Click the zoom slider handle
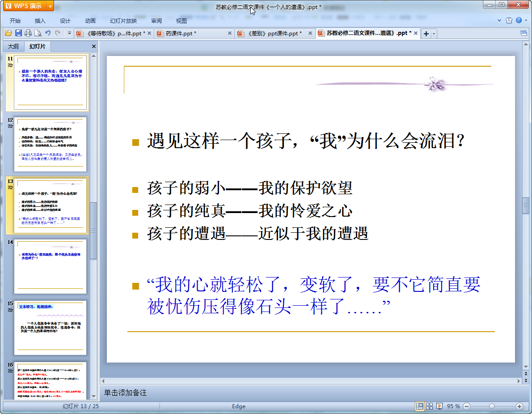Viewport: 532px width, 414px height. [492, 406]
